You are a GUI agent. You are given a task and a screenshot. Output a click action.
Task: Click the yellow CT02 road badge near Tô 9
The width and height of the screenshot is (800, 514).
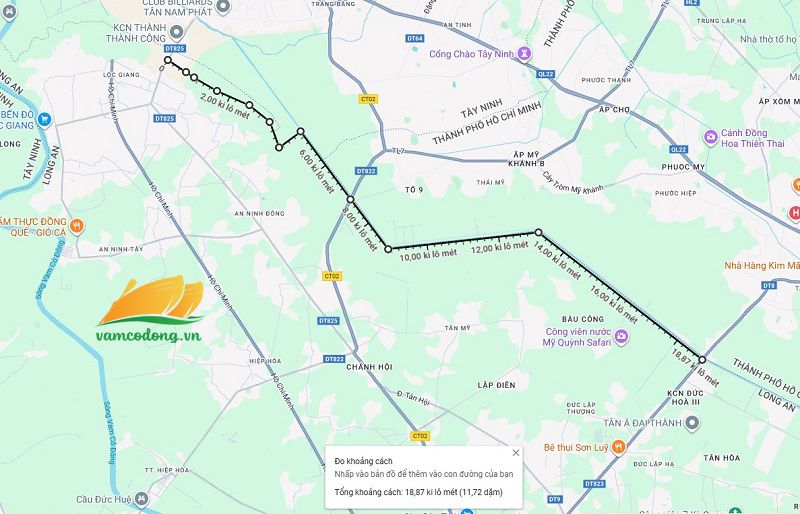tap(368, 99)
